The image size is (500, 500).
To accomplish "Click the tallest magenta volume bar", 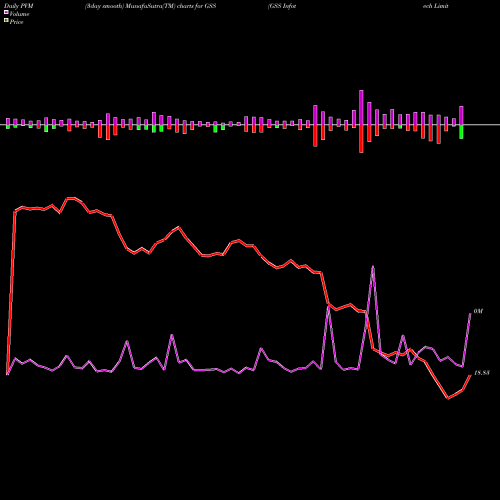I will 361,107.
